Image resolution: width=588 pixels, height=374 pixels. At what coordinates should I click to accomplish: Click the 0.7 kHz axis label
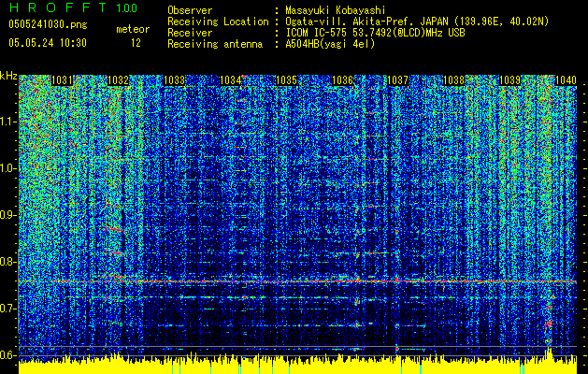click(x=7, y=309)
